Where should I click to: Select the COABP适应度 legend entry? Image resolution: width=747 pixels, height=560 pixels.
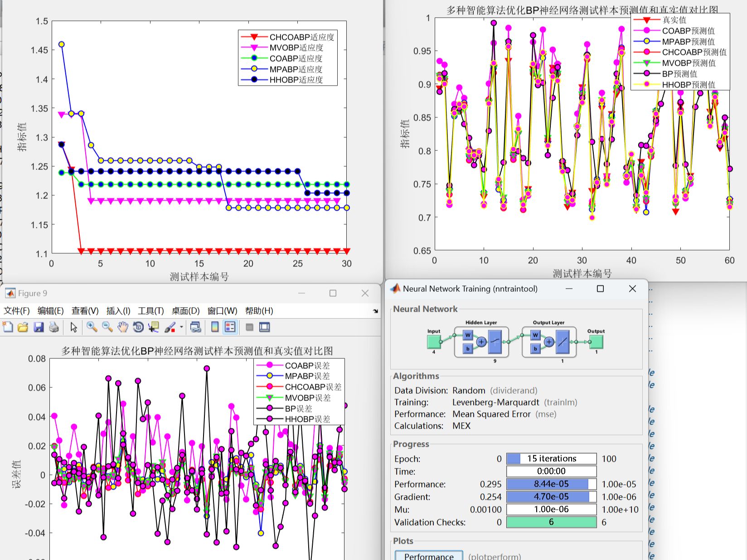(281, 58)
